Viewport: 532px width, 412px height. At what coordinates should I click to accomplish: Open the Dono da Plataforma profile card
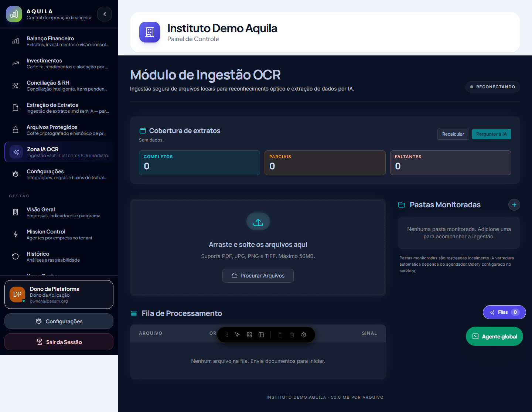pyautogui.click(x=59, y=294)
